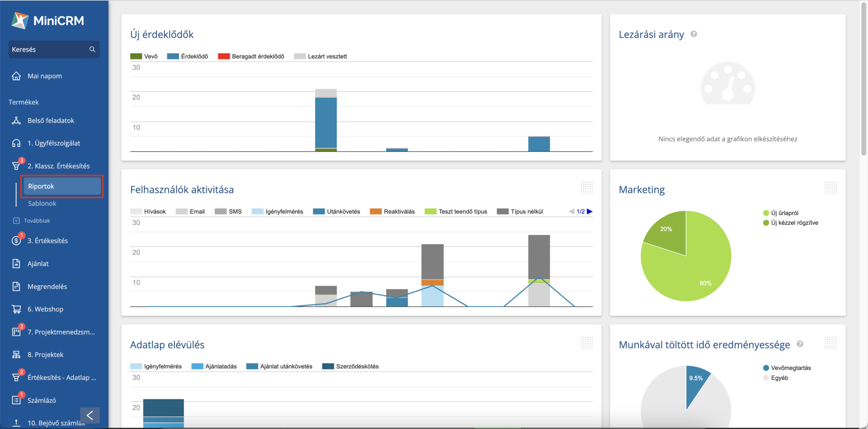Open the Megrendelés module
Image resolution: width=868 pixels, height=429 pixels.
[47, 286]
